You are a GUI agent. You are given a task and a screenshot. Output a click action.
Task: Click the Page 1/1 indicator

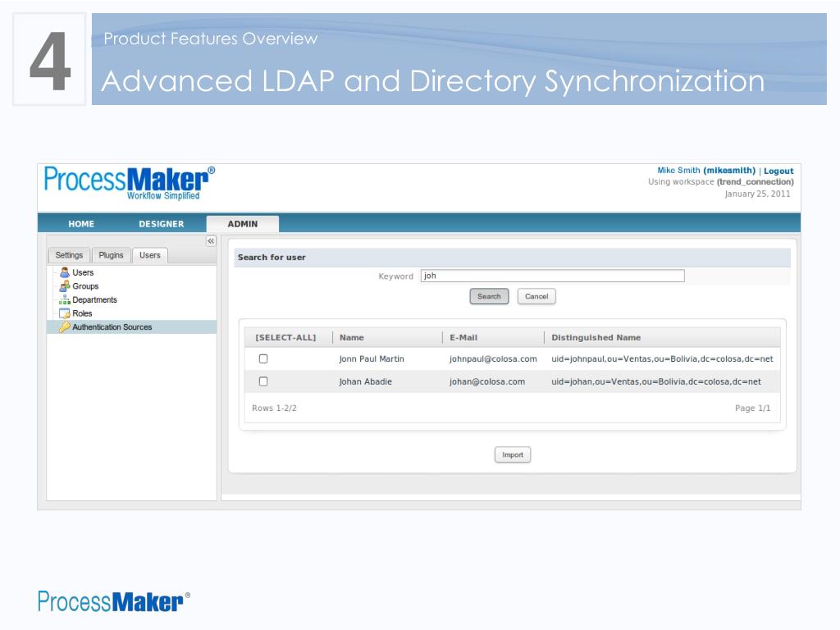click(x=753, y=409)
